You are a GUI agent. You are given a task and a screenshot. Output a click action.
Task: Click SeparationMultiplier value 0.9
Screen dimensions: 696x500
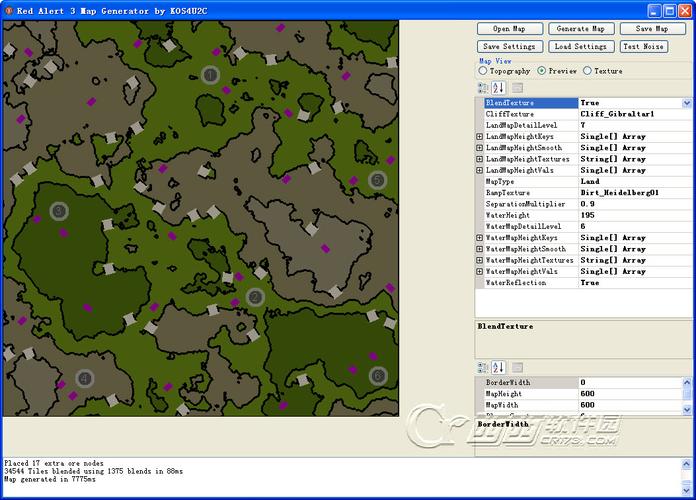(587, 204)
